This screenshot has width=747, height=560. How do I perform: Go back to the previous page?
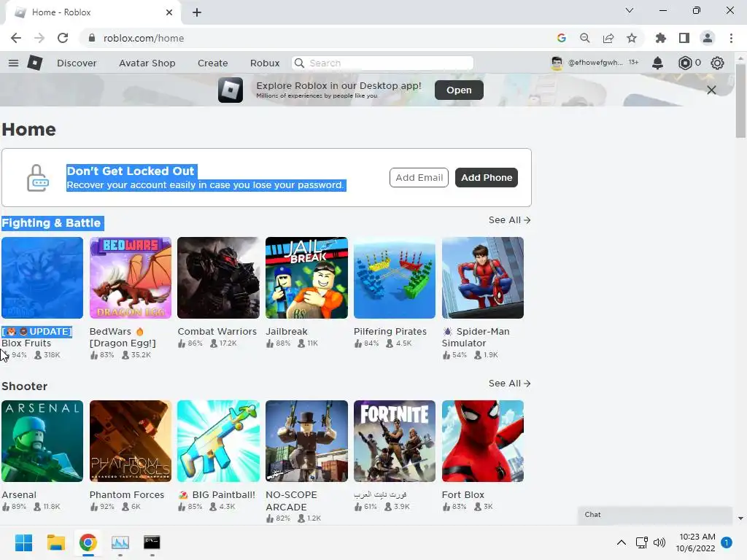pyautogui.click(x=16, y=38)
